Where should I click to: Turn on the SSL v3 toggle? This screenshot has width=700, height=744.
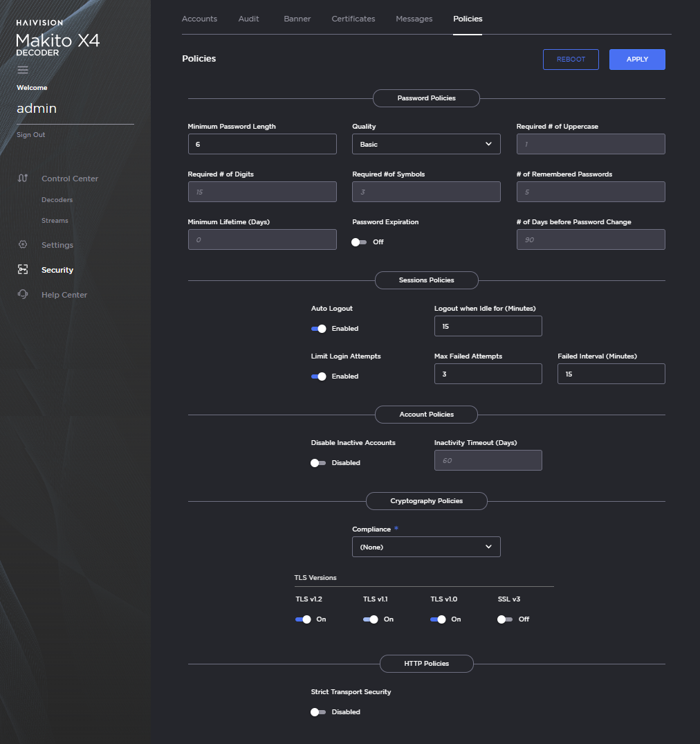pyautogui.click(x=505, y=619)
